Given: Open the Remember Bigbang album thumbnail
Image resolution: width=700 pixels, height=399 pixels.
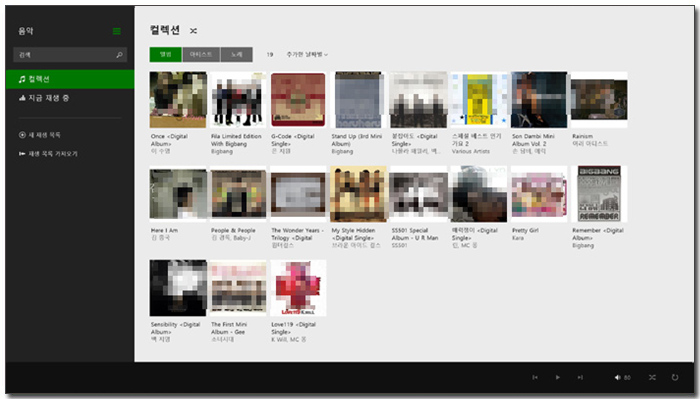Looking at the screenshot, I should (x=599, y=194).
